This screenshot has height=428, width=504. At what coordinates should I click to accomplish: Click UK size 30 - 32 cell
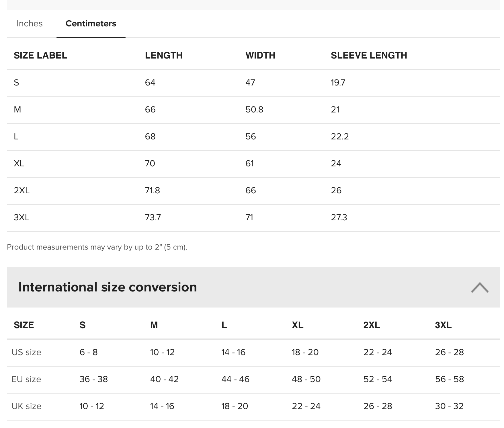(449, 406)
